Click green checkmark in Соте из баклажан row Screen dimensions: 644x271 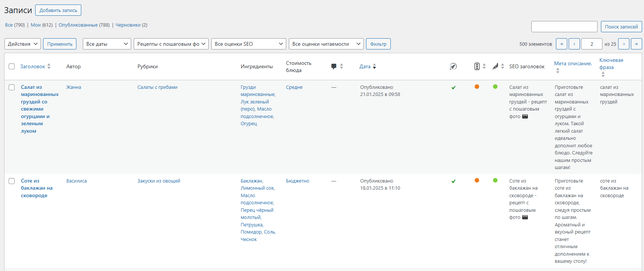pos(453,181)
